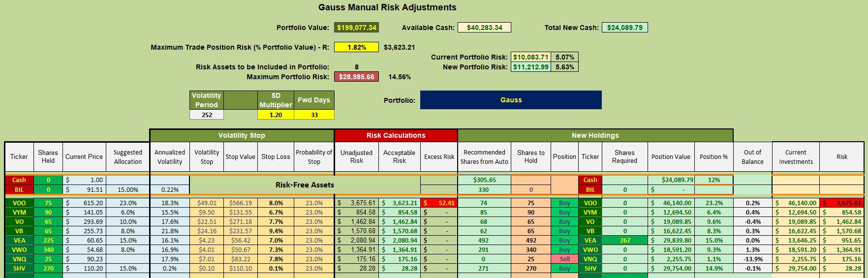This screenshot has width=868, height=278.
Task: Click the Shares Held column header
Action: coord(48,156)
